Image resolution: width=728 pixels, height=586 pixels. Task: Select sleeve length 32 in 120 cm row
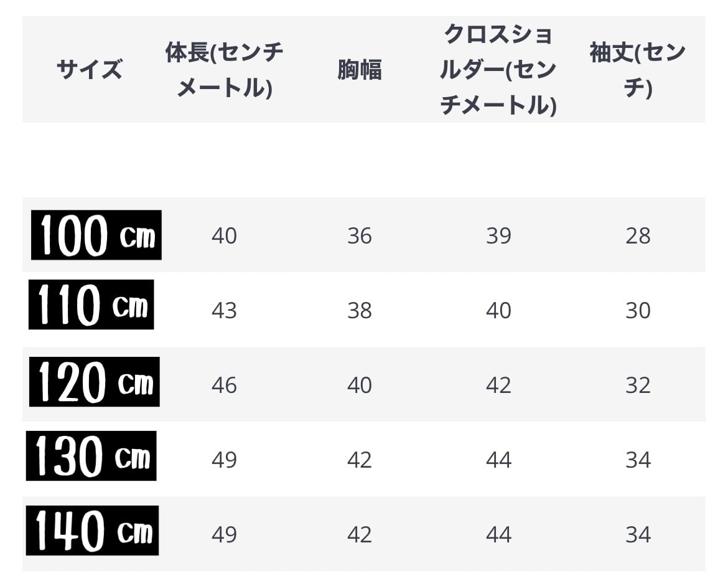coord(638,385)
